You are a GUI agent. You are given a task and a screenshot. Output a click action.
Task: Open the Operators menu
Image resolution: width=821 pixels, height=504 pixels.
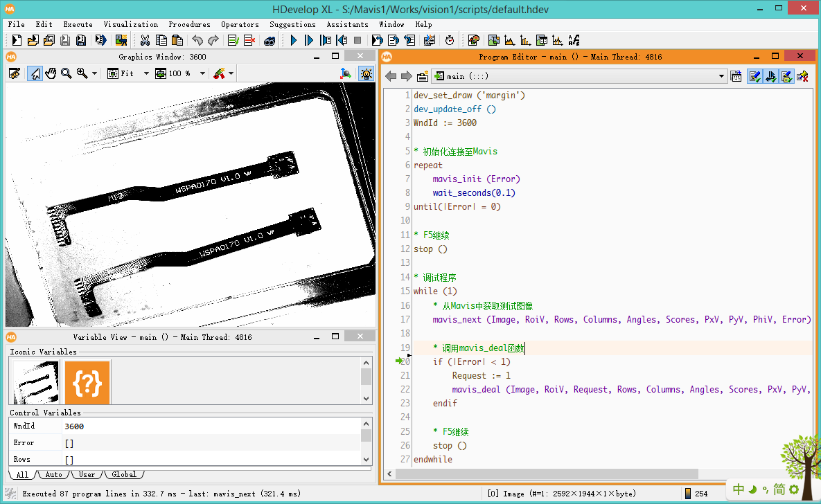click(240, 24)
